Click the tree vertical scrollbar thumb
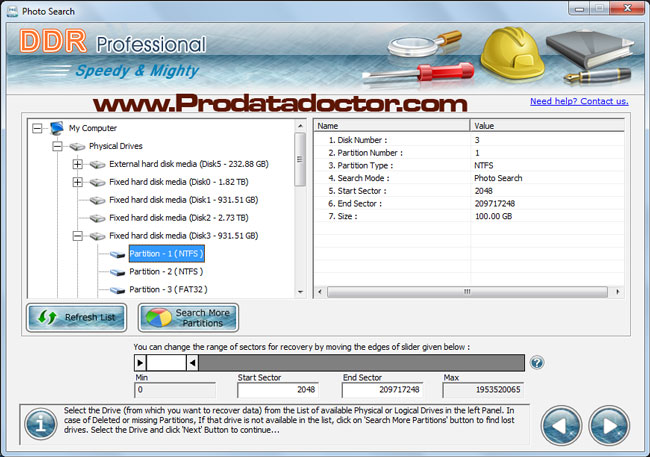This screenshot has height=457, width=650. click(300, 160)
